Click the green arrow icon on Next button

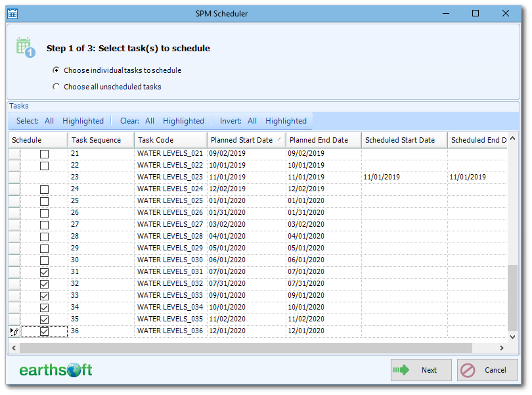tap(401, 370)
